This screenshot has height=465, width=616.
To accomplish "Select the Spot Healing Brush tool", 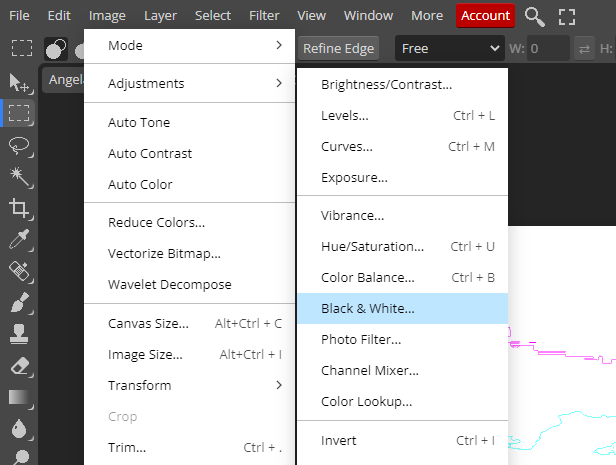I will (x=18, y=271).
